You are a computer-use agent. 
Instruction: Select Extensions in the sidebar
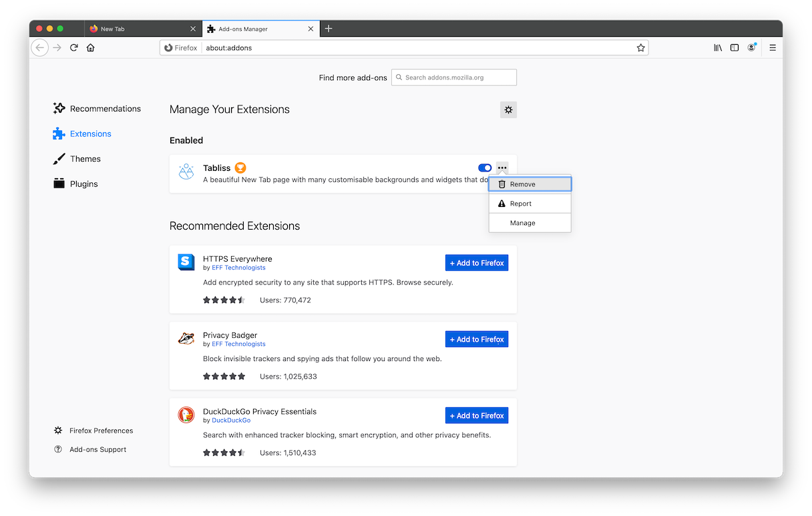[x=83, y=134]
